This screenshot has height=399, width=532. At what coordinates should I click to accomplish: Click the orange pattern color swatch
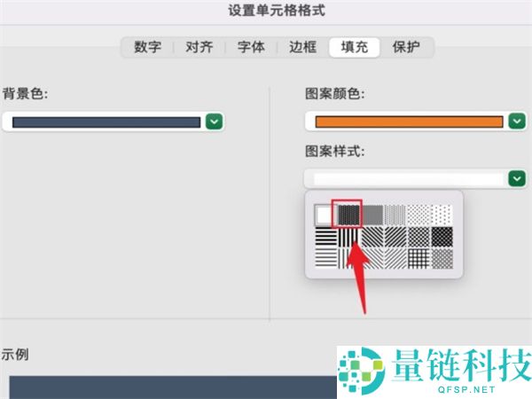point(409,121)
